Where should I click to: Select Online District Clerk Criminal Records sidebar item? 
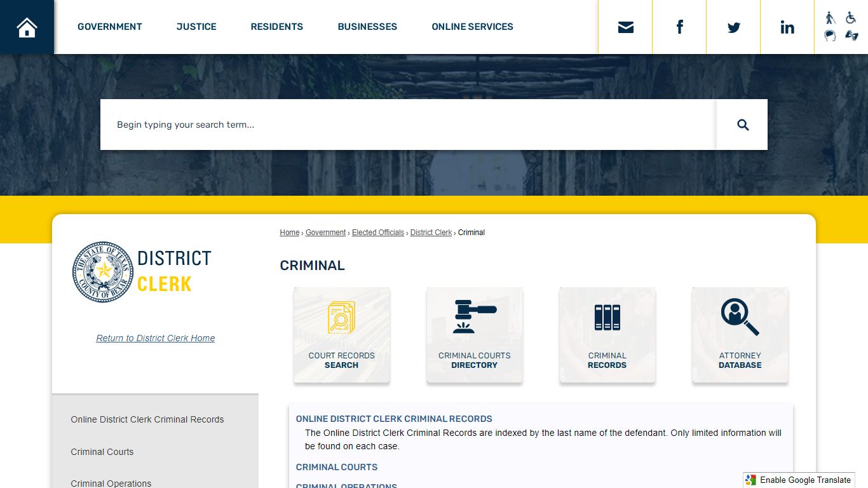147,419
